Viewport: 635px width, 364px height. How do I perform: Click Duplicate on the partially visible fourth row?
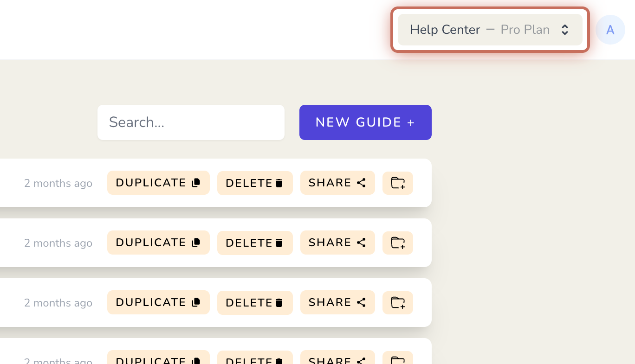[158, 358]
